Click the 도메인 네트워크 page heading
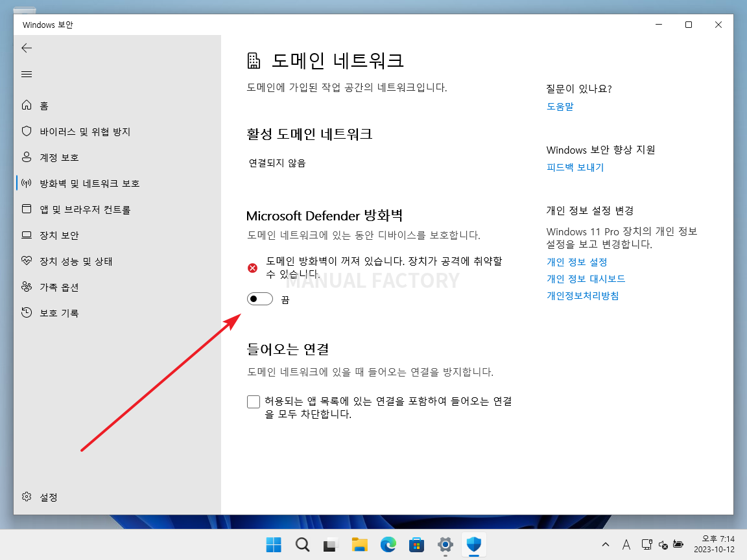This screenshot has width=747, height=560. [338, 60]
